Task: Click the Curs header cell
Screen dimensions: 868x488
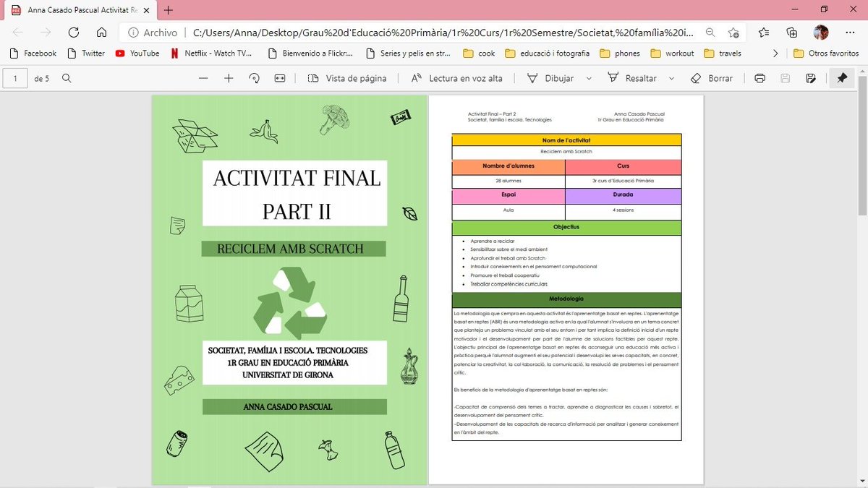Action: (624, 166)
